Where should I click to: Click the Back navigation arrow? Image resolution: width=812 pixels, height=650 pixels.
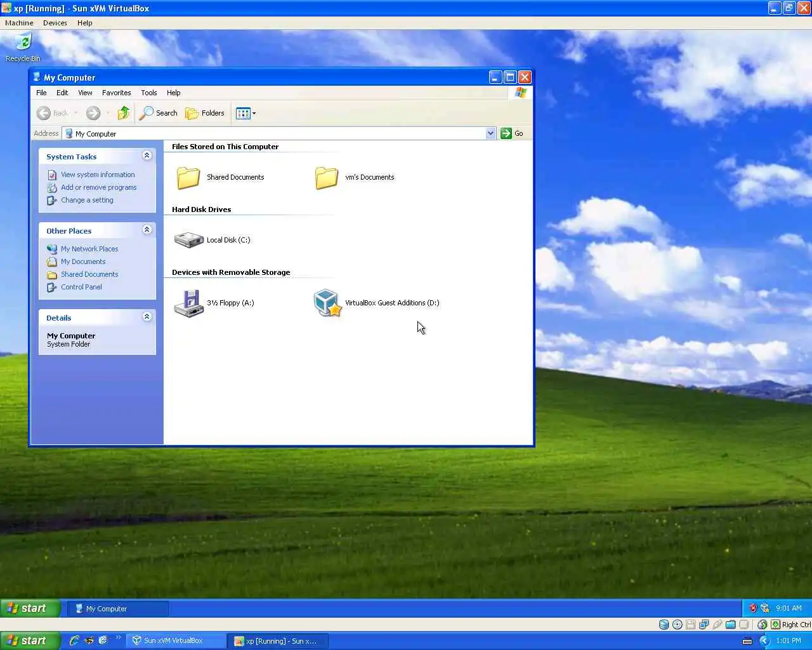click(44, 113)
